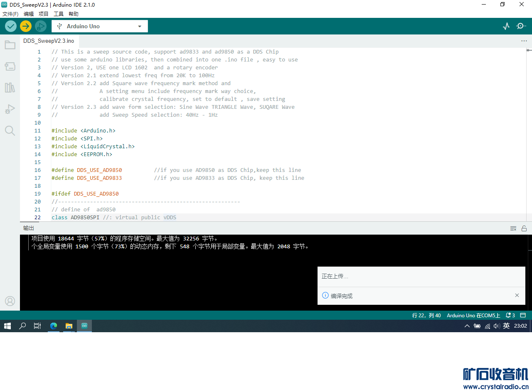Screen dimensions: 532x392
Task: Open the Sketchbook folder panel
Action: (10, 45)
